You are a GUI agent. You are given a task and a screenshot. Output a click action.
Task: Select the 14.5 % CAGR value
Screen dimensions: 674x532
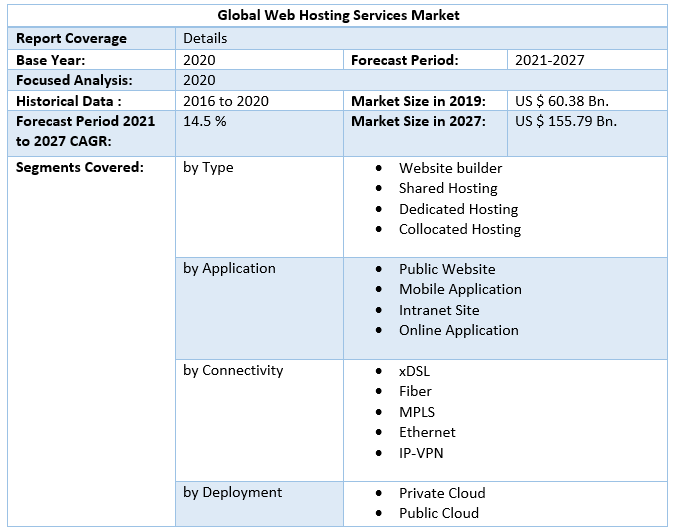point(204,121)
